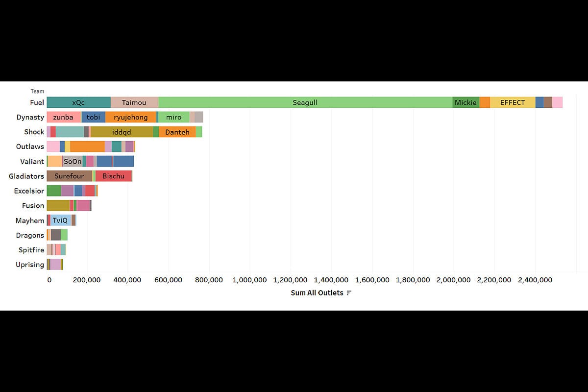Select the Dragons team label
588x392 pixels.
point(30,235)
